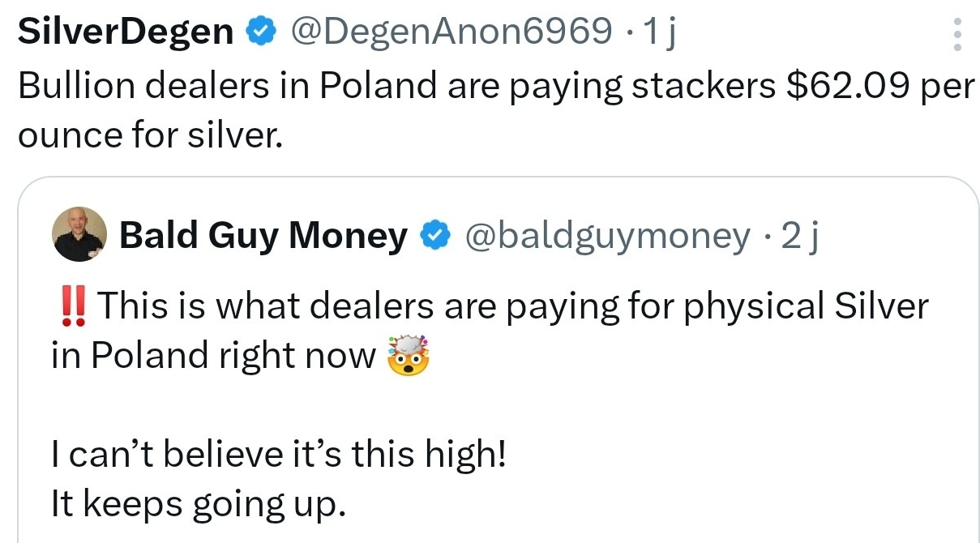980x543 pixels.
Task: Click the "It keeps going up." line
Action: click(x=199, y=505)
